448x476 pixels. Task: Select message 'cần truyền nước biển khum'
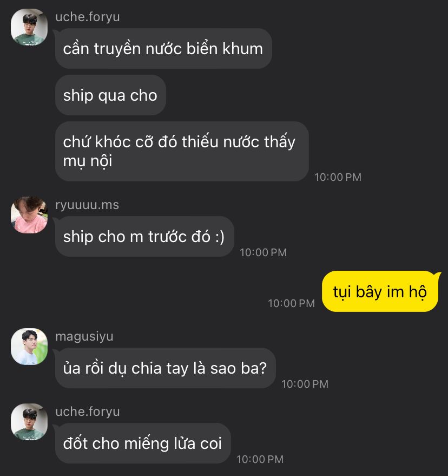pos(163,49)
